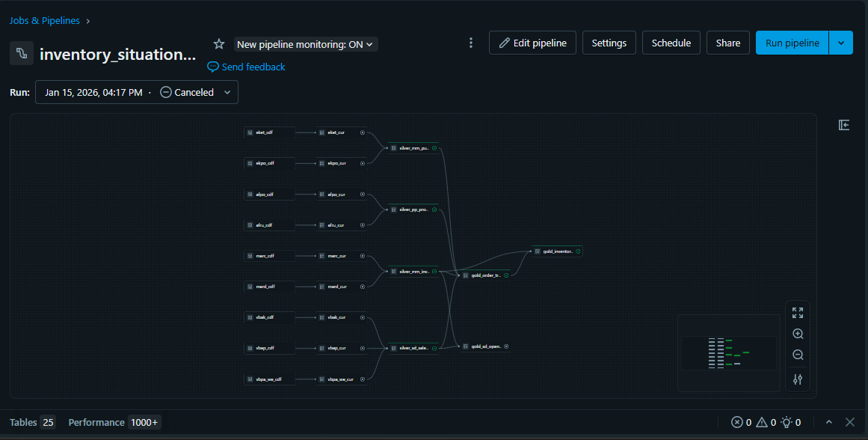Zoom in on the pipeline graph
Viewport: 868px width, 440px height.
click(798, 334)
